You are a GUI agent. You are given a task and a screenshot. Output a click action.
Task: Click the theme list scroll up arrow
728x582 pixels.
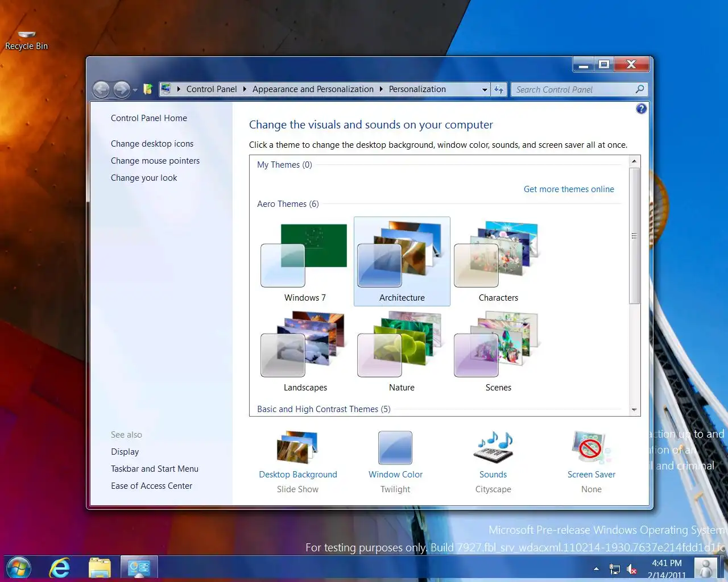click(634, 161)
